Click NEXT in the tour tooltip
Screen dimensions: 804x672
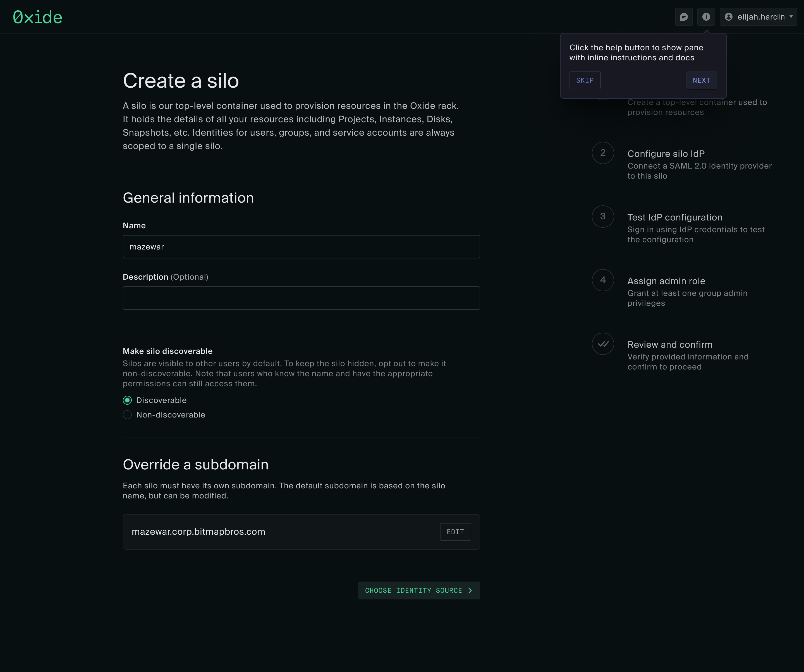click(701, 80)
